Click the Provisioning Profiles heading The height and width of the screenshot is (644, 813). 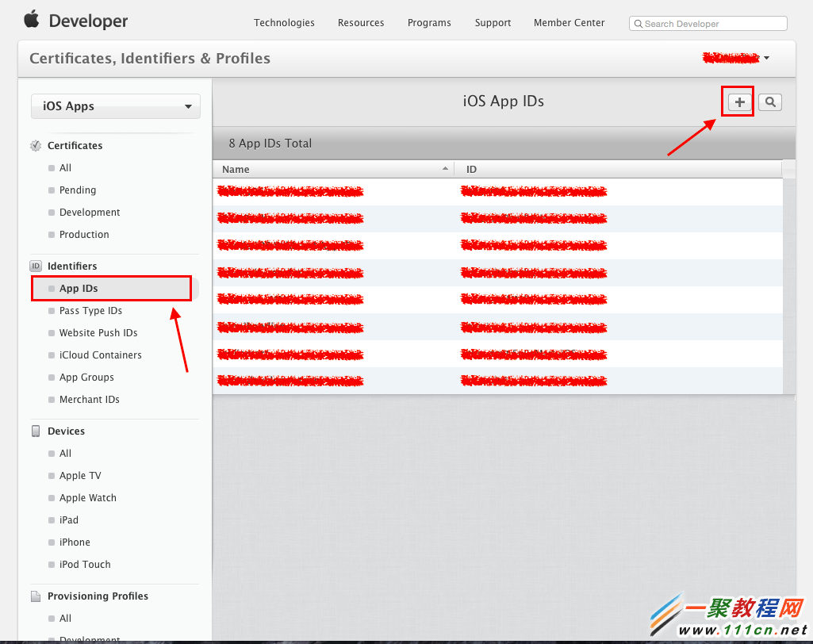[98, 596]
